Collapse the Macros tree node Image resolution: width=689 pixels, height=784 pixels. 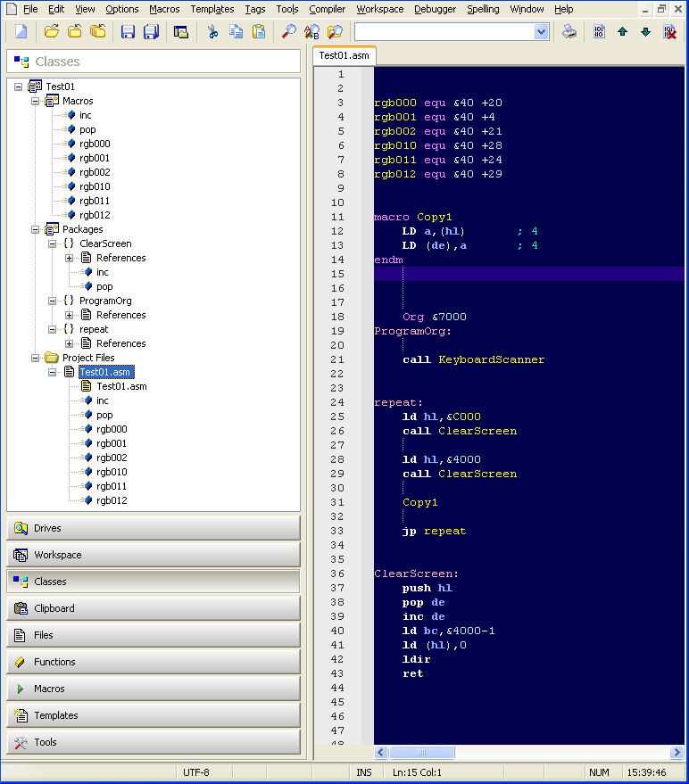(x=35, y=101)
